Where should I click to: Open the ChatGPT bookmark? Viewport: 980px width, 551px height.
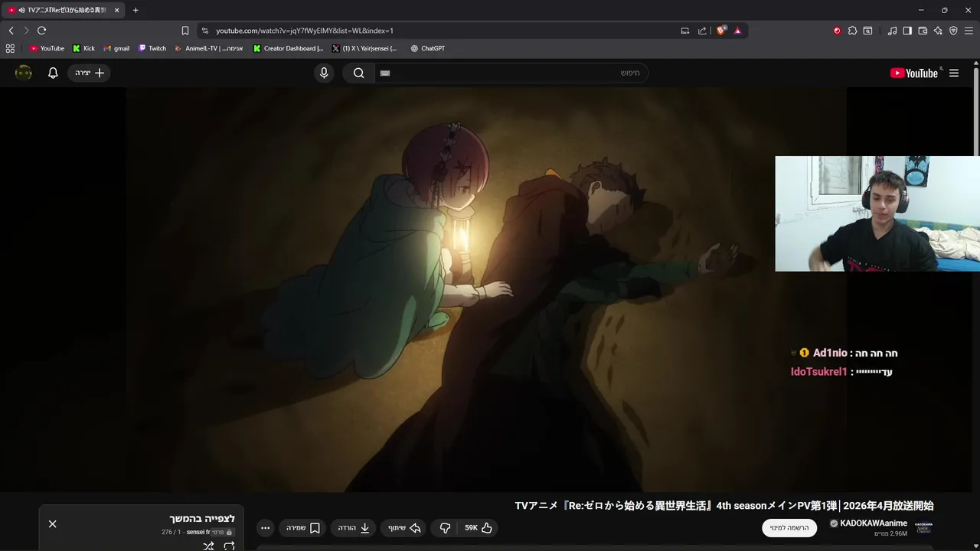pyautogui.click(x=427, y=48)
